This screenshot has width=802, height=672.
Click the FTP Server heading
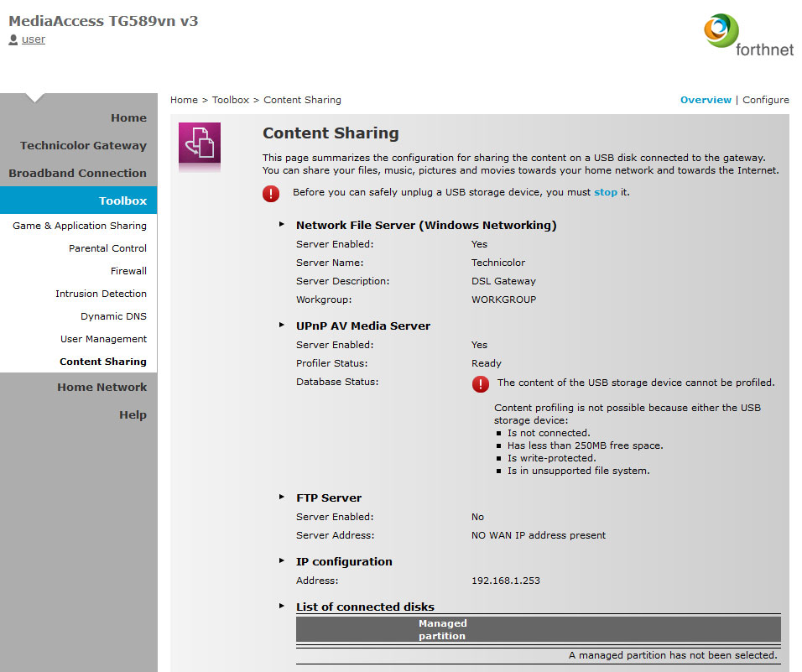(x=329, y=497)
